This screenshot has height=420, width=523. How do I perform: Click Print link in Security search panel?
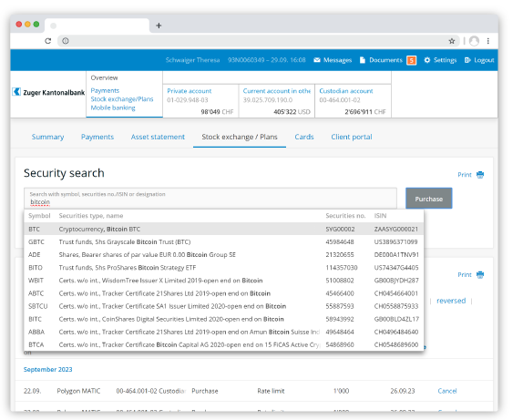coord(465,175)
